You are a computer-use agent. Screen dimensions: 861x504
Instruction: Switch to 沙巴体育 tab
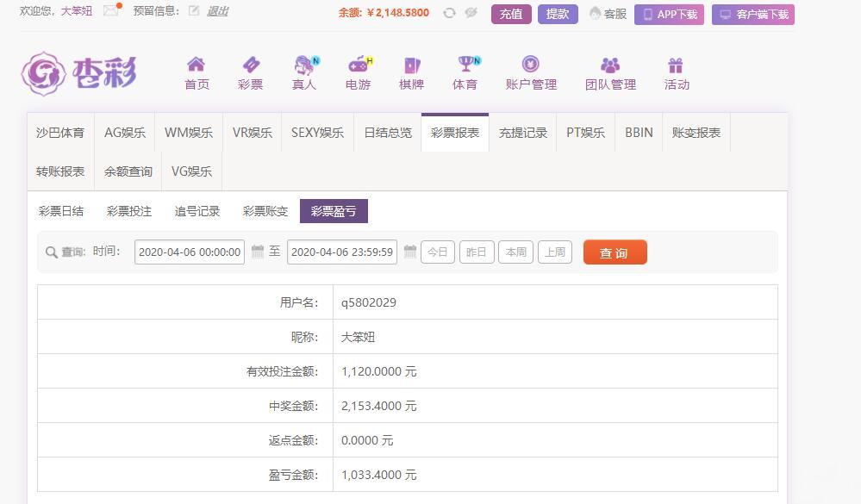pos(60,133)
